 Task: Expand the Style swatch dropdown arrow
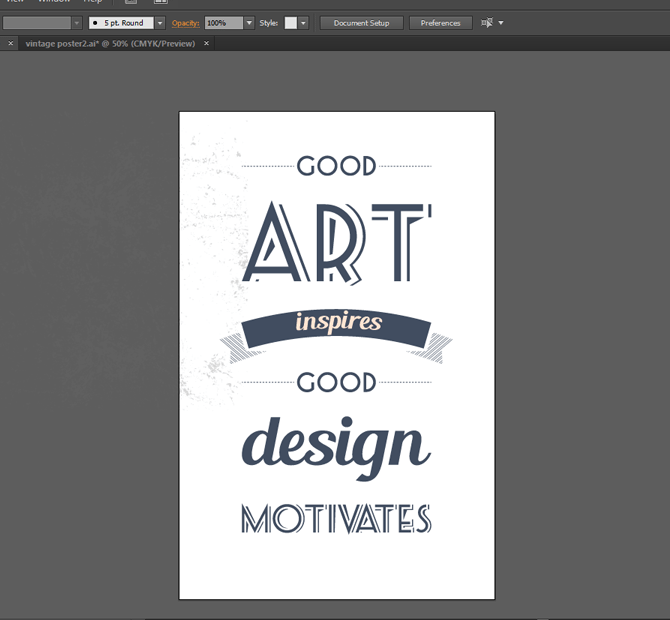point(303,22)
